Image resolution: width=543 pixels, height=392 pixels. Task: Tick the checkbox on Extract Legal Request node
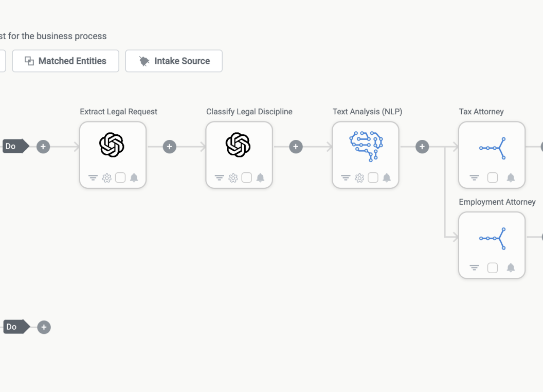(x=120, y=178)
